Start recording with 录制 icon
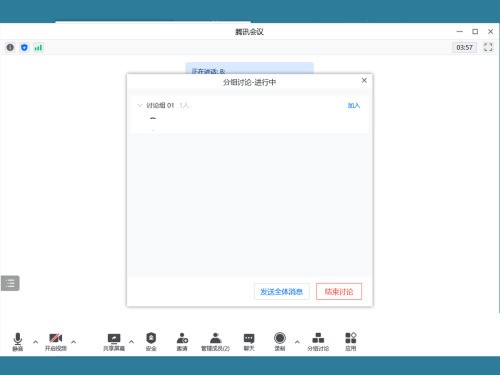The height and width of the screenshot is (375, 500). (280, 341)
